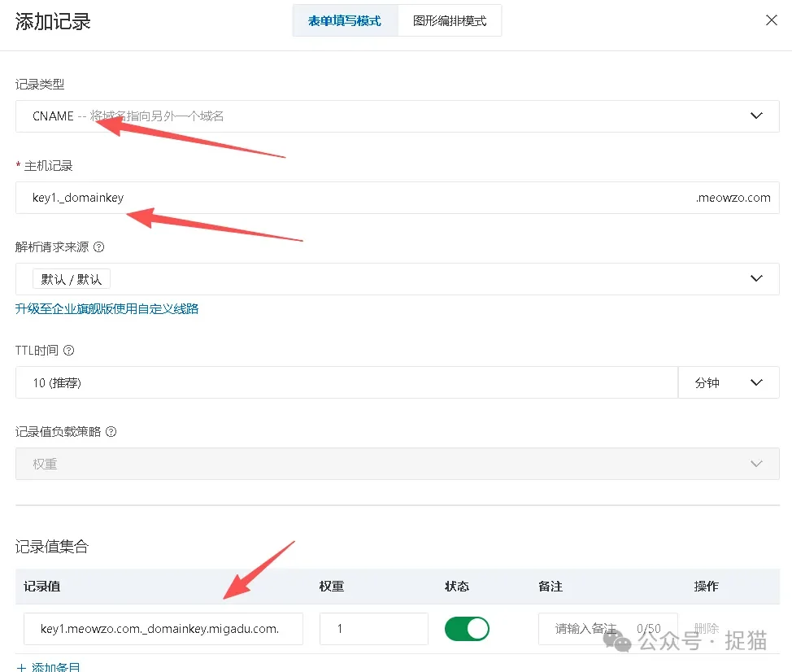
Task: Click 删除 to remove the record entry
Action: pyautogui.click(x=704, y=628)
